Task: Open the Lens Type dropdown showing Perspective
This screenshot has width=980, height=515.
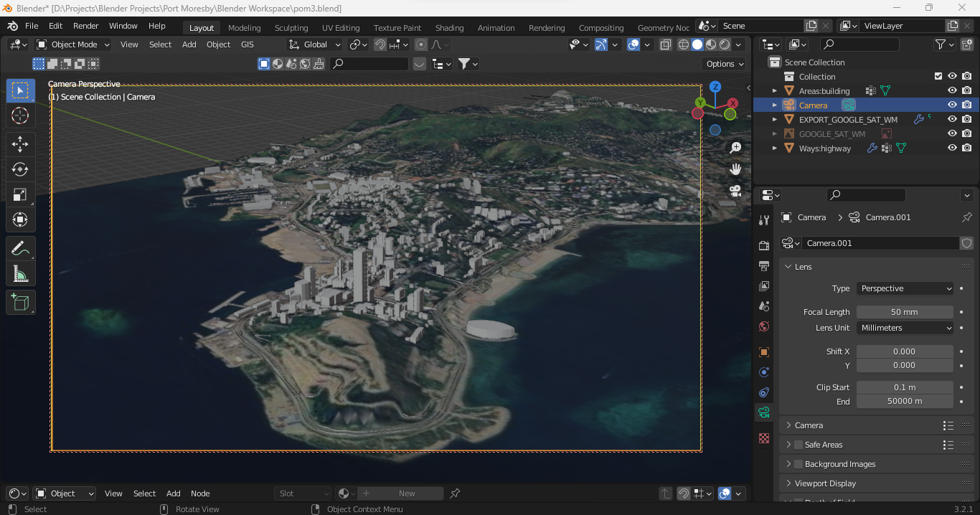Action: point(905,288)
